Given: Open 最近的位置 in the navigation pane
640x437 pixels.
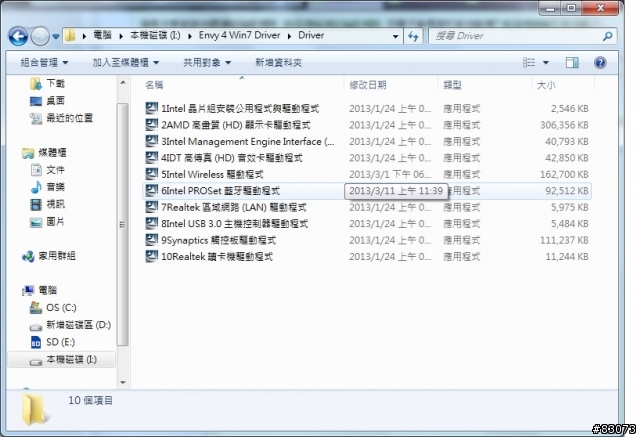Looking at the screenshot, I should click(x=61, y=118).
